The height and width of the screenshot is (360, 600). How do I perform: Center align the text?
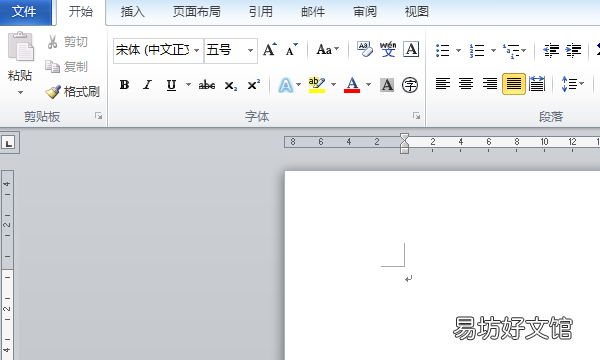click(466, 83)
